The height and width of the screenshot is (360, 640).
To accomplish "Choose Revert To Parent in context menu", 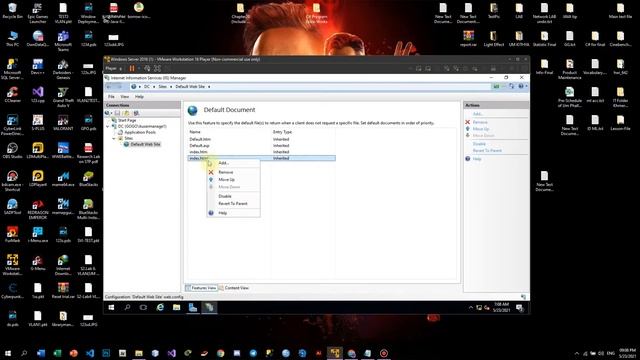I will (x=233, y=204).
